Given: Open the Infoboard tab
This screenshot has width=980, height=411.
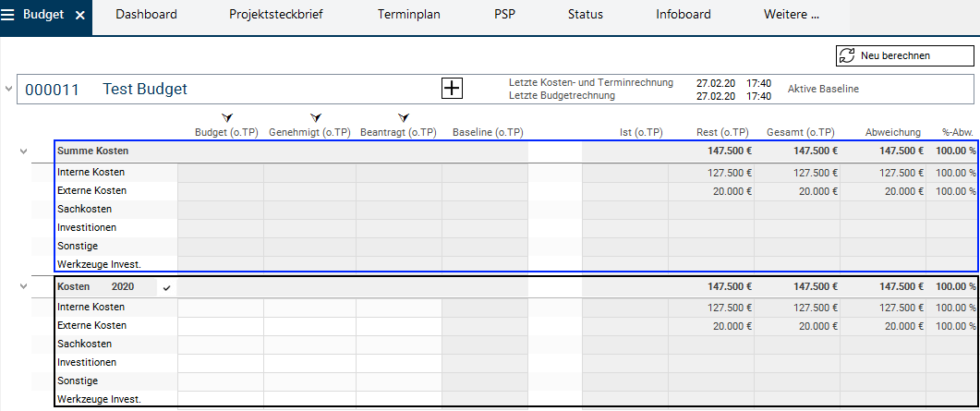Looking at the screenshot, I should [684, 15].
